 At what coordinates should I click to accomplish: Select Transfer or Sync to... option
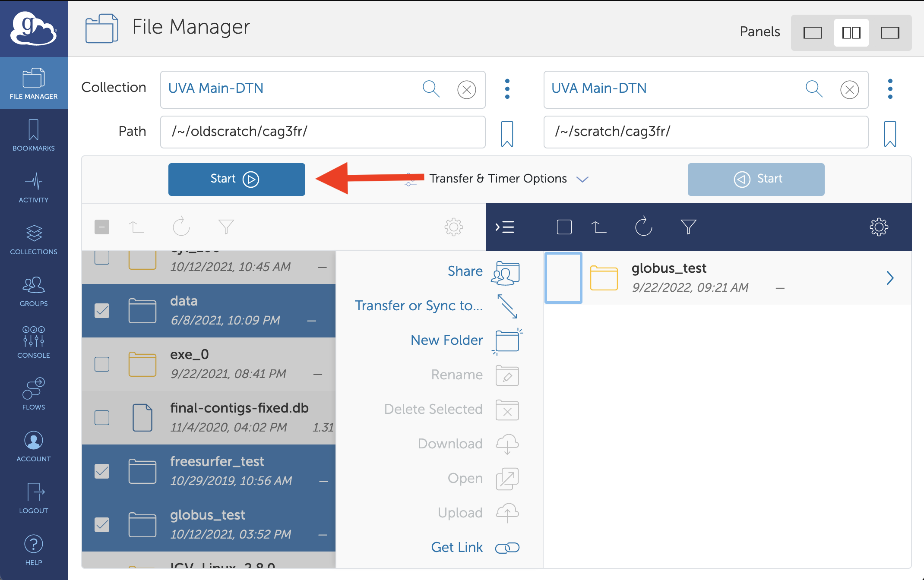(418, 306)
